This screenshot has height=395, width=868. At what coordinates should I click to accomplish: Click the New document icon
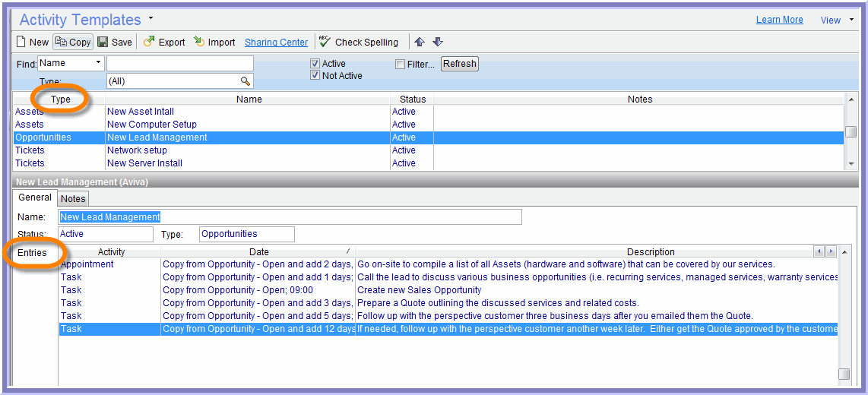(21, 43)
